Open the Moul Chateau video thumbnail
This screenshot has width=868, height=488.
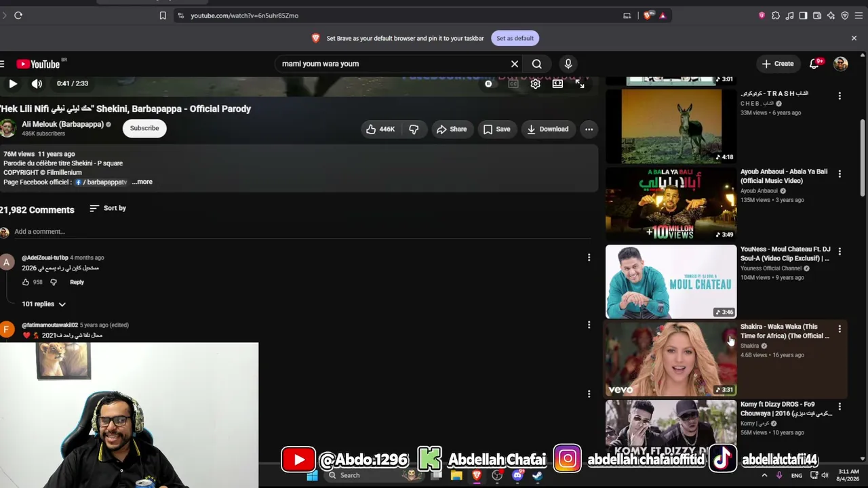(x=671, y=281)
